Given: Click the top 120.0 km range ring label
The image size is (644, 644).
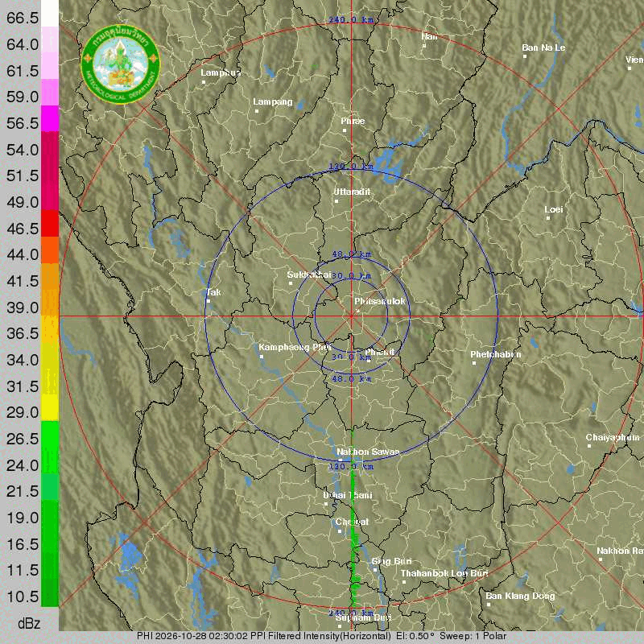Looking at the screenshot, I should (351, 167).
